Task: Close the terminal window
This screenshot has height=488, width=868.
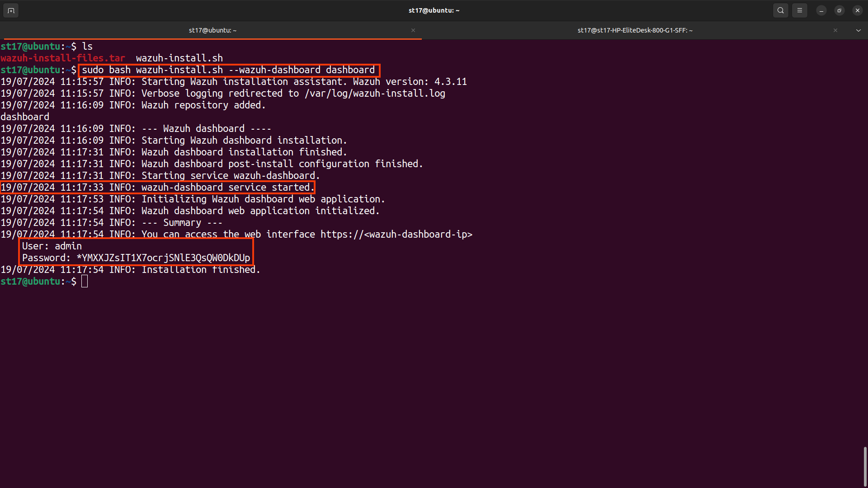Action: click(x=858, y=10)
